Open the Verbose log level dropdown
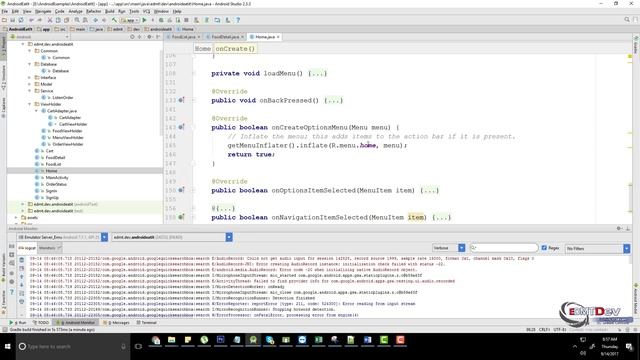Viewport: 640px width, 360px height. pyautogui.click(x=448, y=248)
